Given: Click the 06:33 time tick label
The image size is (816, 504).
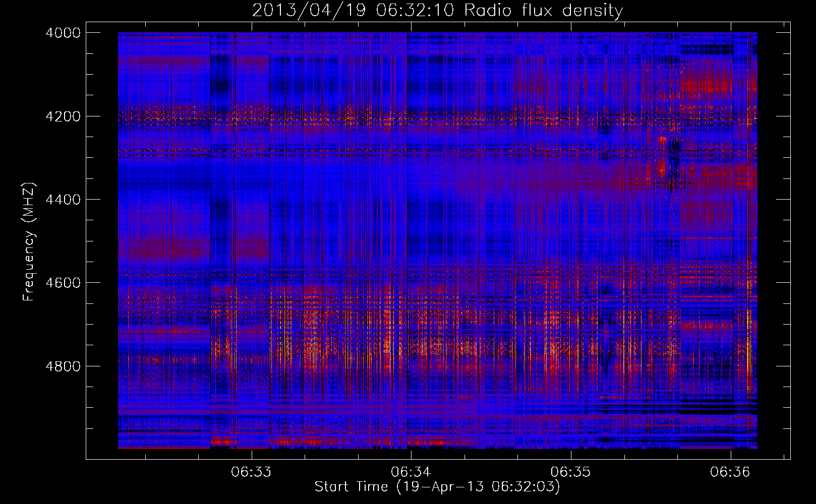Looking at the screenshot, I should 251,472.
